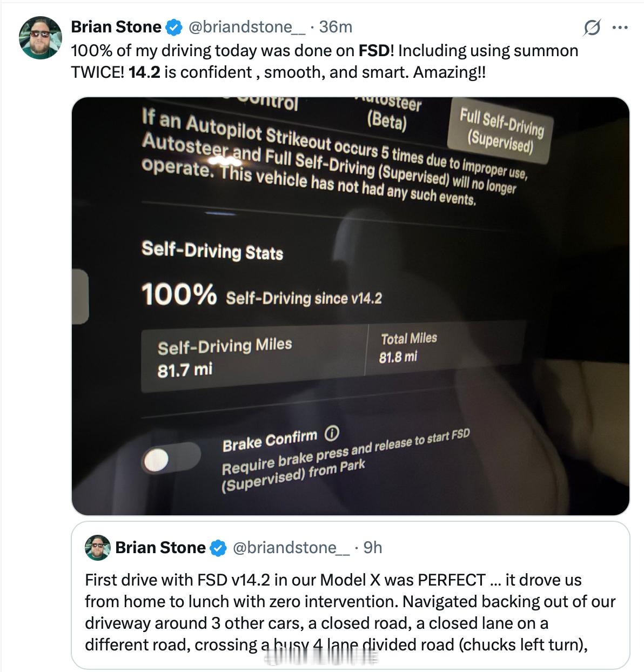Select the Full Self-Driving (Supervised) option

point(500,130)
